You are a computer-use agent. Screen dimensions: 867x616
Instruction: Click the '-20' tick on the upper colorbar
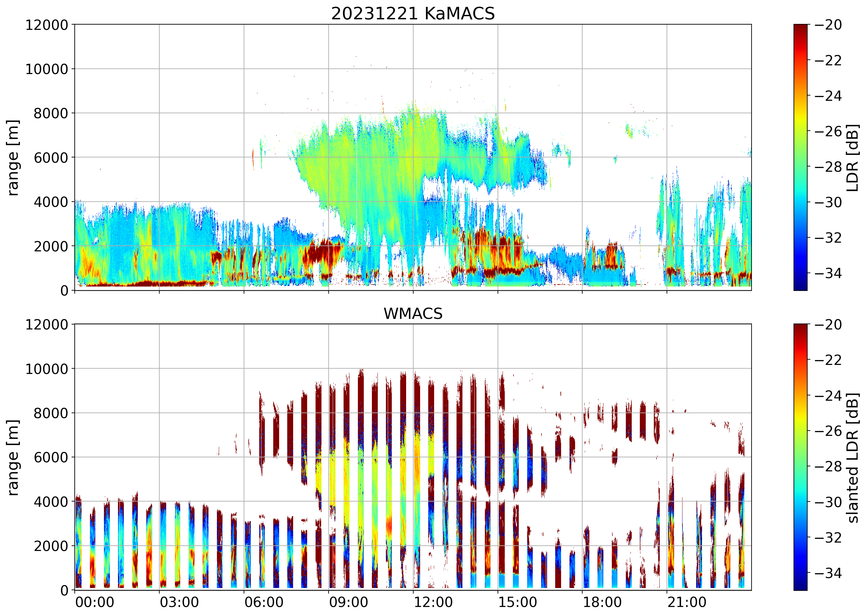coord(828,25)
